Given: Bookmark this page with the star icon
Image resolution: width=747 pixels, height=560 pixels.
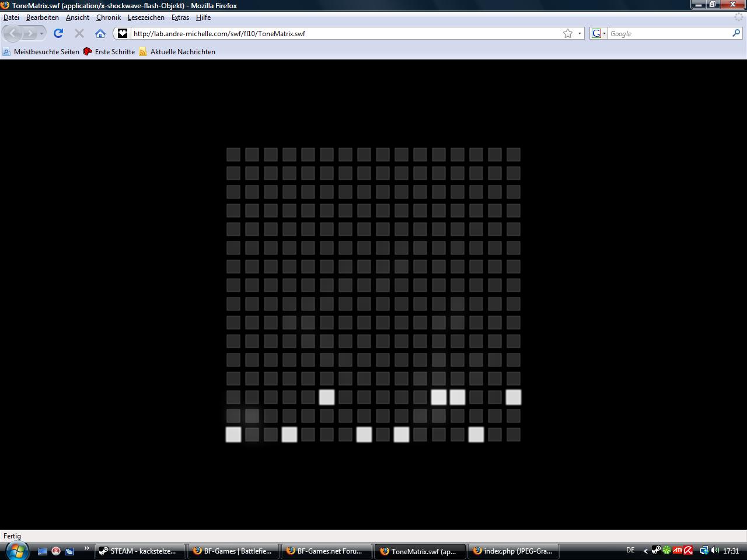Looking at the screenshot, I should coord(567,33).
